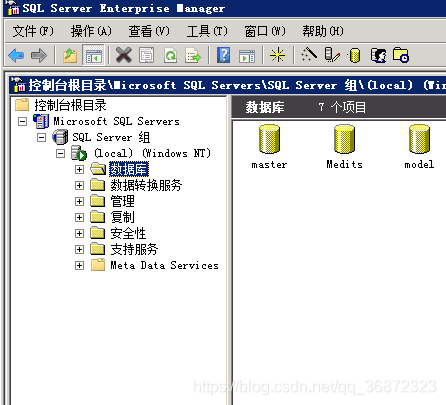Click the Medits database name label
The image size is (446, 405).
pos(344,164)
